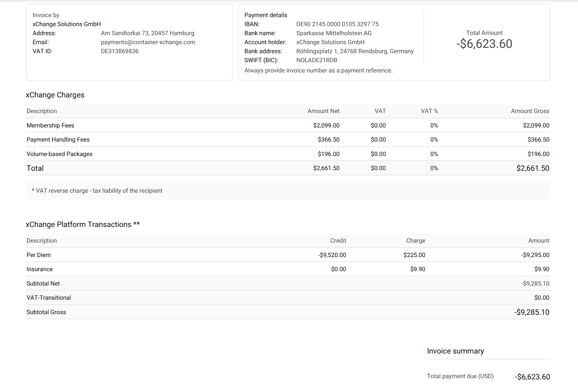578x392 pixels.
Task: Click the Charge column header
Action: click(415, 241)
